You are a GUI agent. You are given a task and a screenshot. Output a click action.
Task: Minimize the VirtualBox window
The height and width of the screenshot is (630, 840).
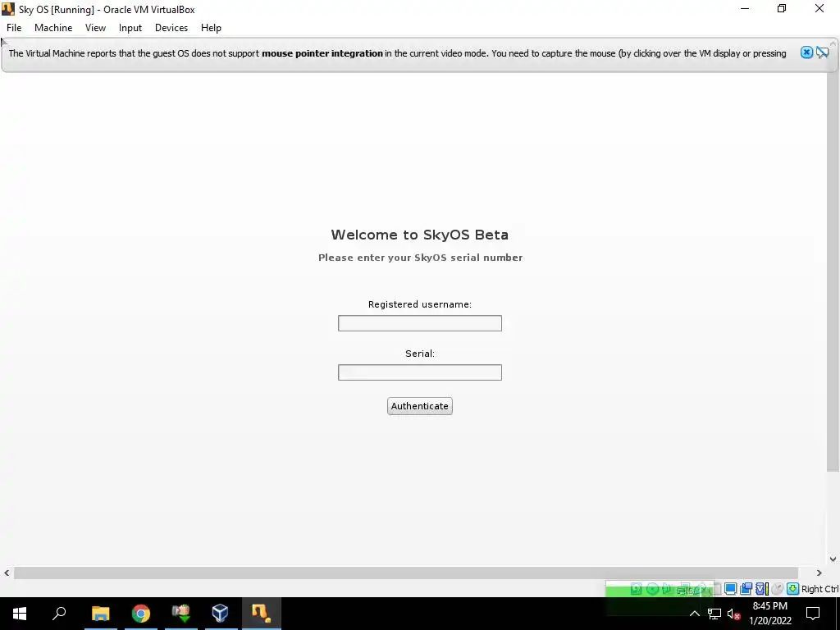tap(745, 8)
